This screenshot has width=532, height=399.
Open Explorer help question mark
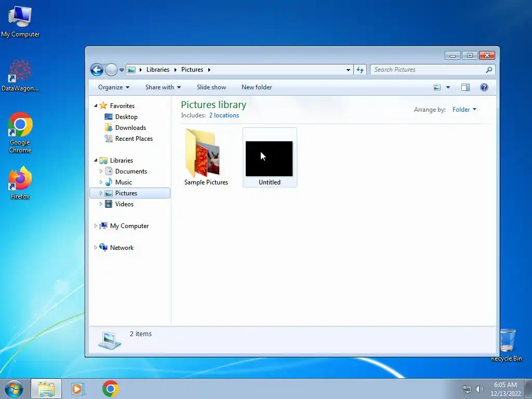pos(484,87)
